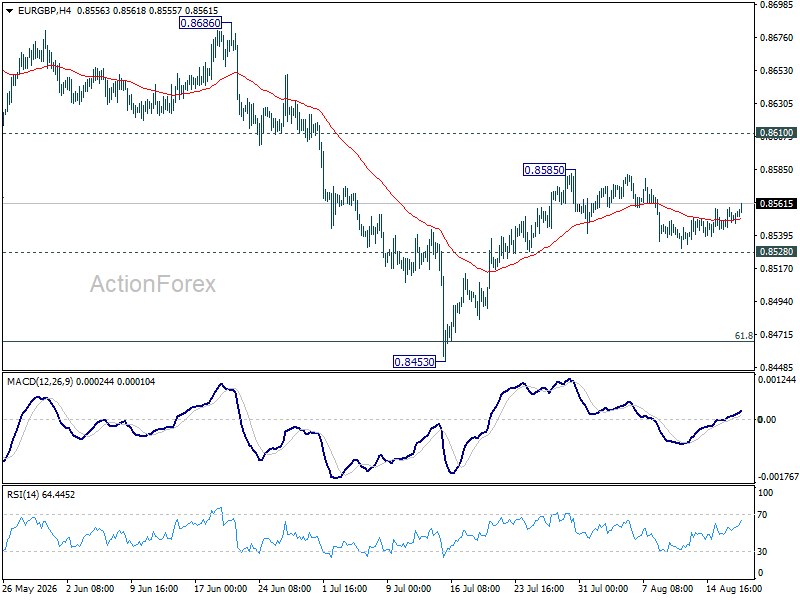Screen dimensions: 800x600
Task: Click the current price 0.85615 tag
Action: click(776, 204)
